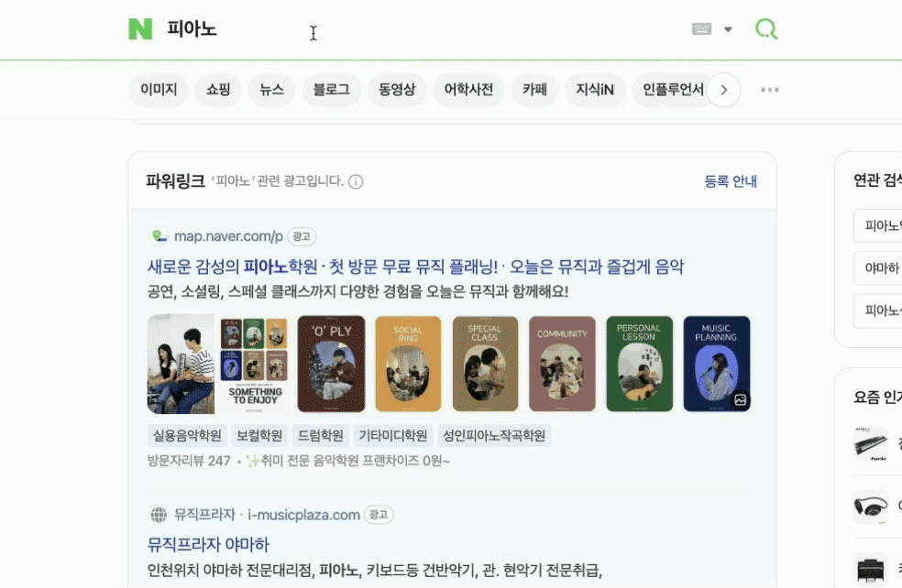
Task: Click the green Naver N logo
Action: tap(140, 28)
